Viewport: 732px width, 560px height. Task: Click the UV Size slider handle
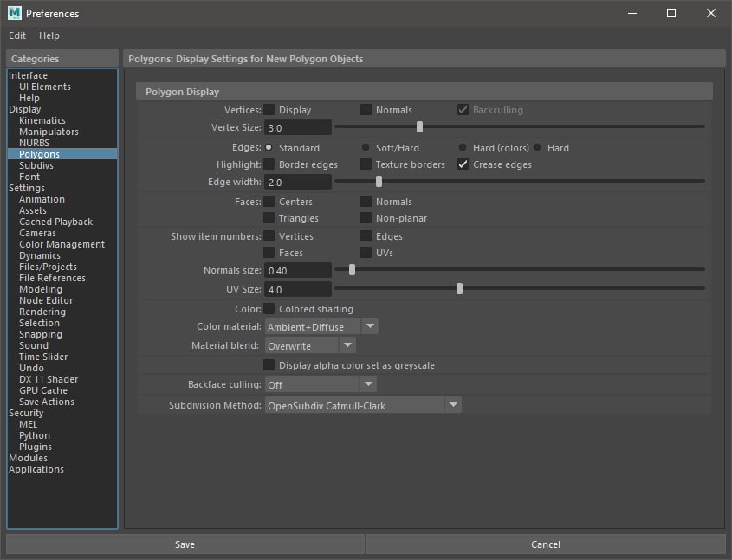coord(459,288)
